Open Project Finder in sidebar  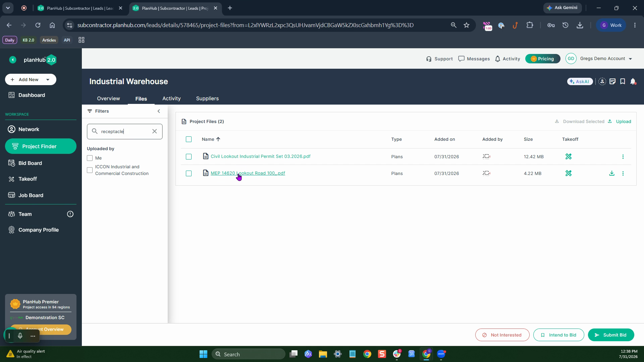tap(41, 146)
